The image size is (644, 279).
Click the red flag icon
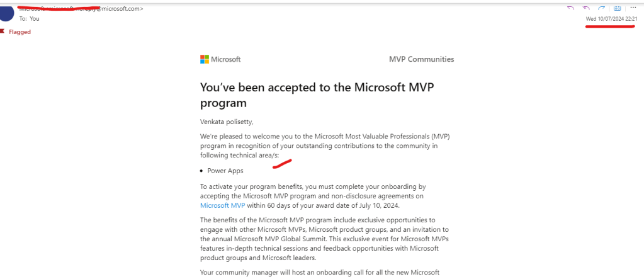coord(3,31)
